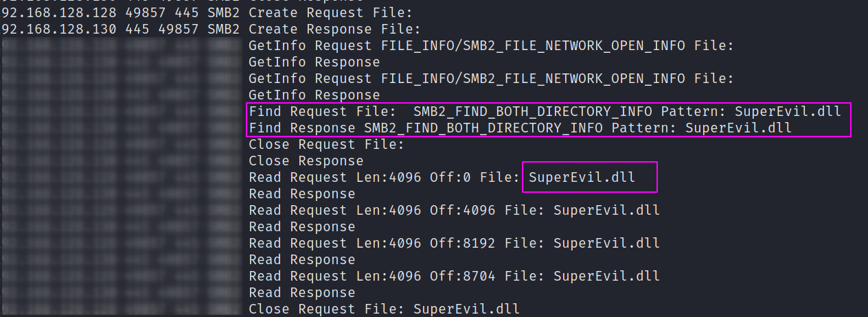Click the first Close Response line
The width and height of the screenshot is (868, 317).
pyautogui.click(x=306, y=161)
